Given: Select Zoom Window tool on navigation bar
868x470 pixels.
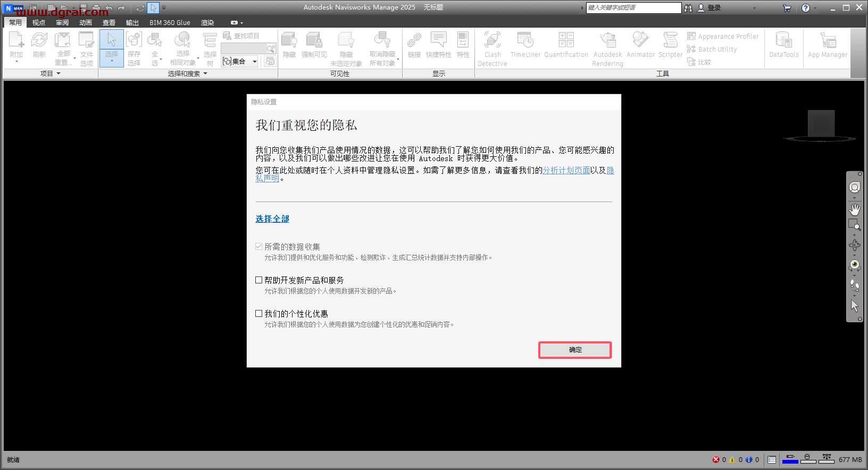Looking at the screenshot, I should point(854,224).
